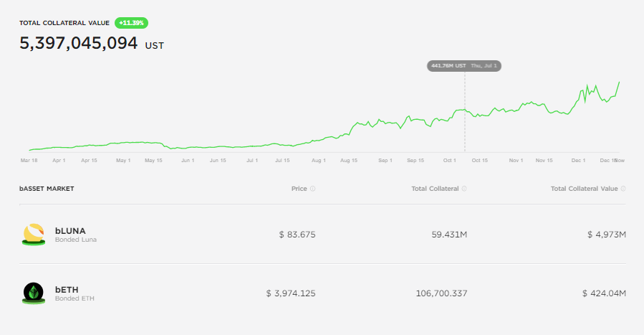The height and width of the screenshot is (335, 644).
Task: Click the Mar 18 start date label
Action: click(29, 161)
